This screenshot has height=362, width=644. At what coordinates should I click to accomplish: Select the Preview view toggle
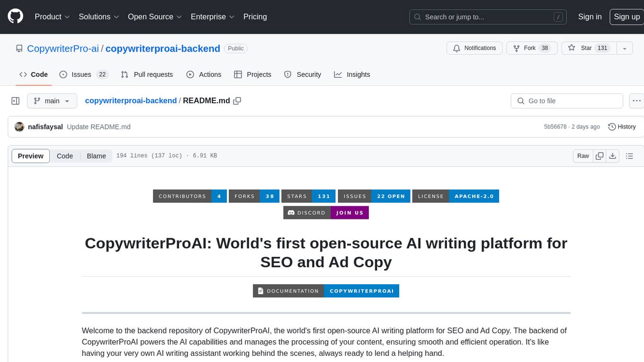click(31, 156)
